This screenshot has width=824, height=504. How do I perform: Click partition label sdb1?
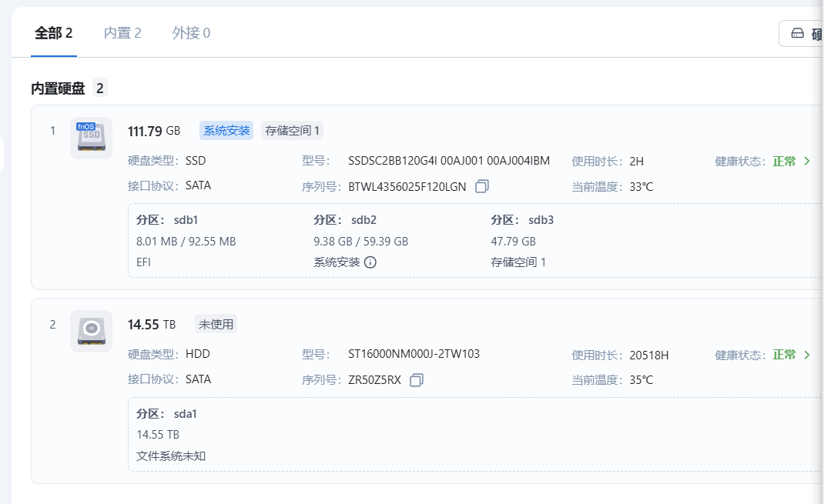(186, 220)
